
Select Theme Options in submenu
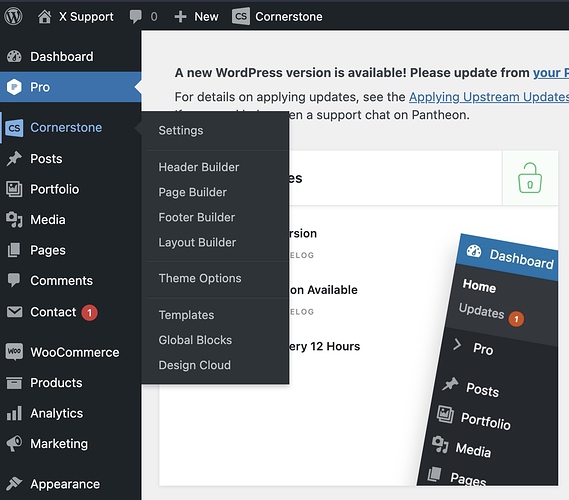200,278
